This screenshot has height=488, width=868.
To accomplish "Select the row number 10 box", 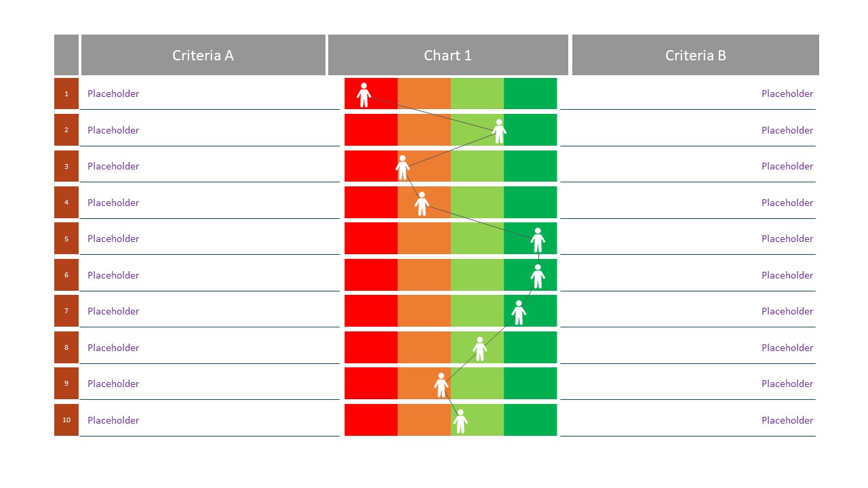I will point(66,420).
